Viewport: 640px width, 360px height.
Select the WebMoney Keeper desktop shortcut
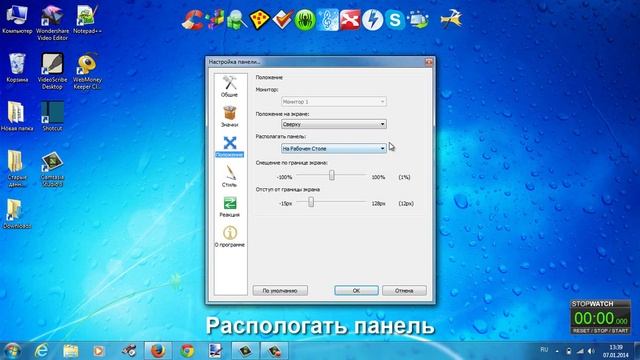tap(87, 71)
